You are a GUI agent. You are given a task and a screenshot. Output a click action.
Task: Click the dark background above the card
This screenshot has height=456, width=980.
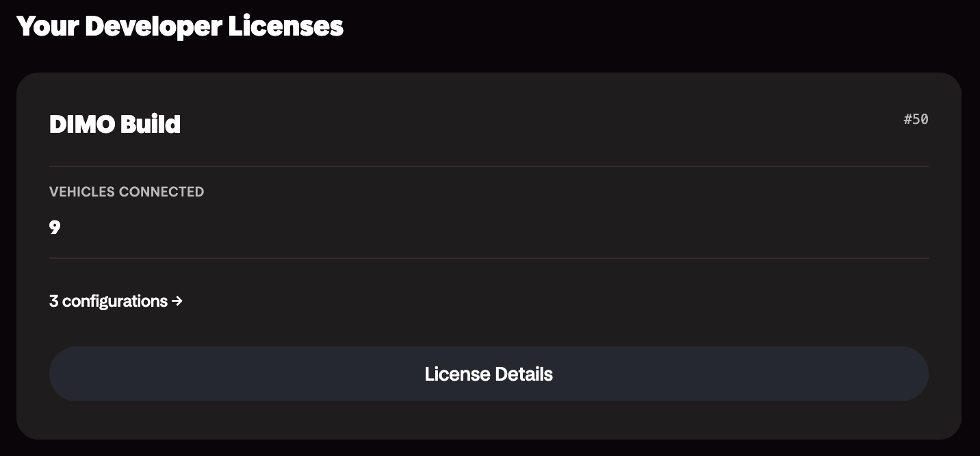pyautogui.click(x=489, y=55)
